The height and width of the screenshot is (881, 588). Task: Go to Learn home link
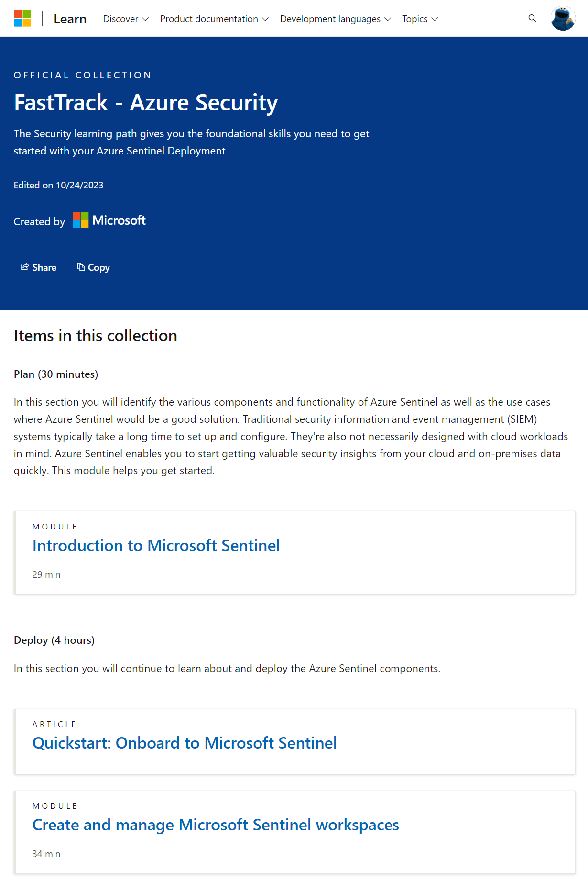click(x=70, y=19)
